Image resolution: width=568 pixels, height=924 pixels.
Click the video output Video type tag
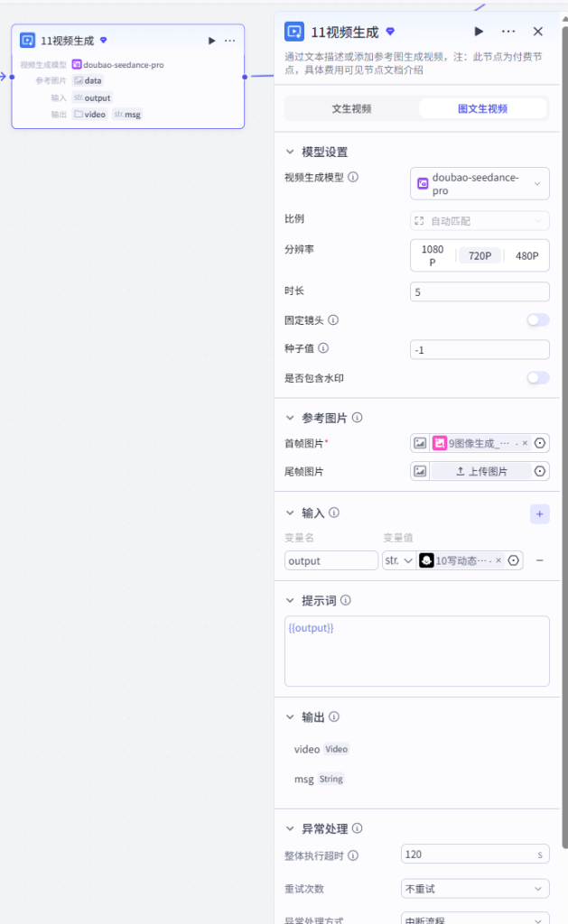(x=336, y=749)
